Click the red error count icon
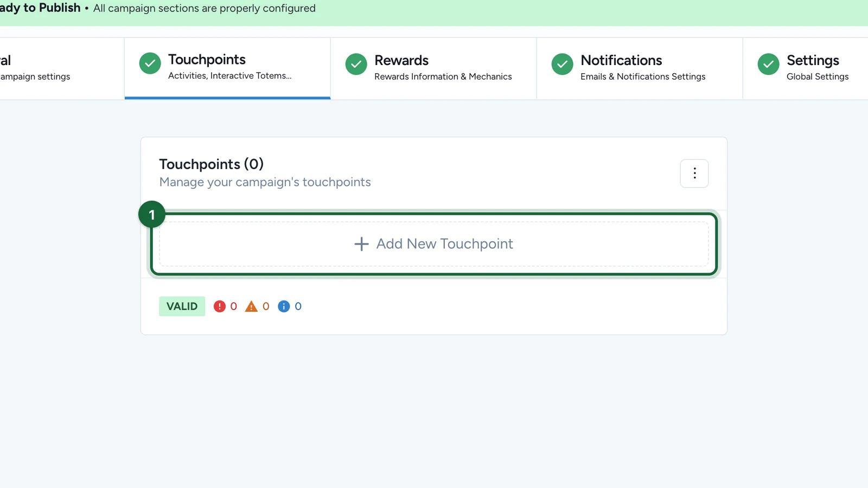The image size is (868, 488). click(219, 306)
